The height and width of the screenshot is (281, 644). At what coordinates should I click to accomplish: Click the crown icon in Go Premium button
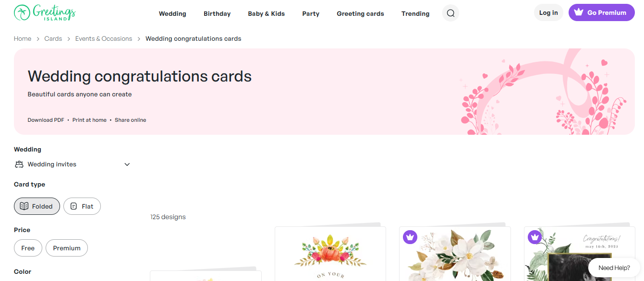(579, 13)
